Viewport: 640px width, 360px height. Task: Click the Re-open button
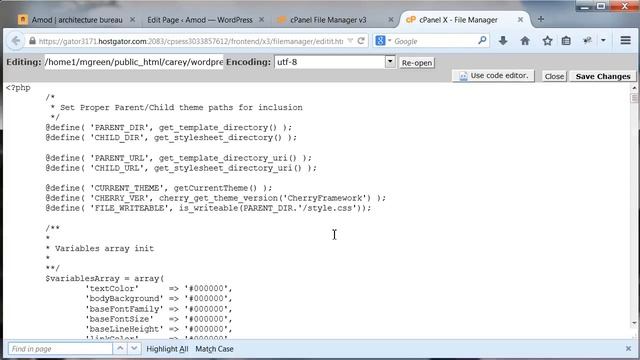[x=417, y=63]
